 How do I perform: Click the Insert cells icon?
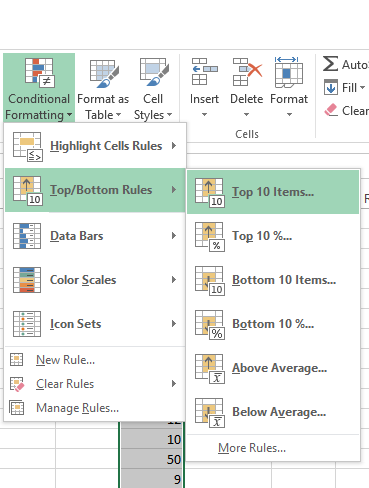[x=204, y=72]
